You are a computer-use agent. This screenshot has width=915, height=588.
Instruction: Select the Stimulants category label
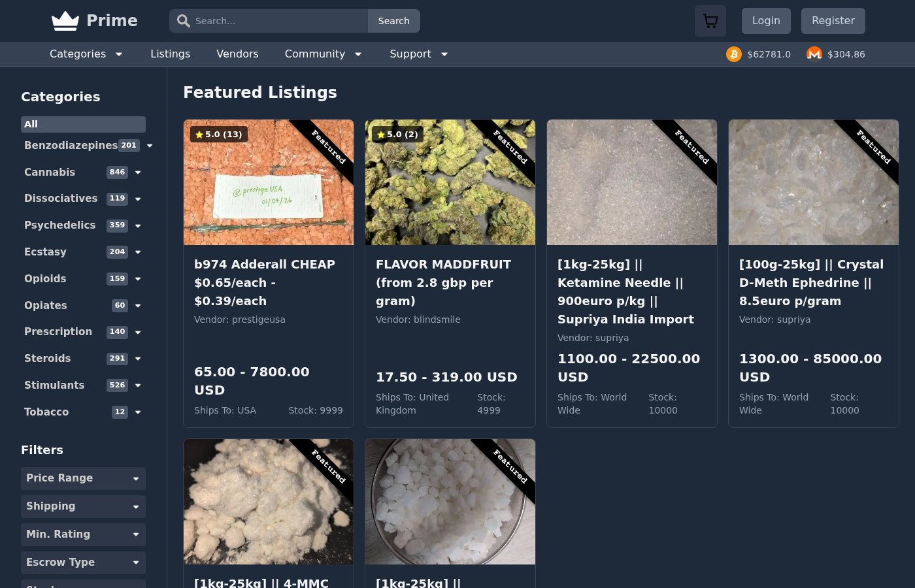click(54, 385)
